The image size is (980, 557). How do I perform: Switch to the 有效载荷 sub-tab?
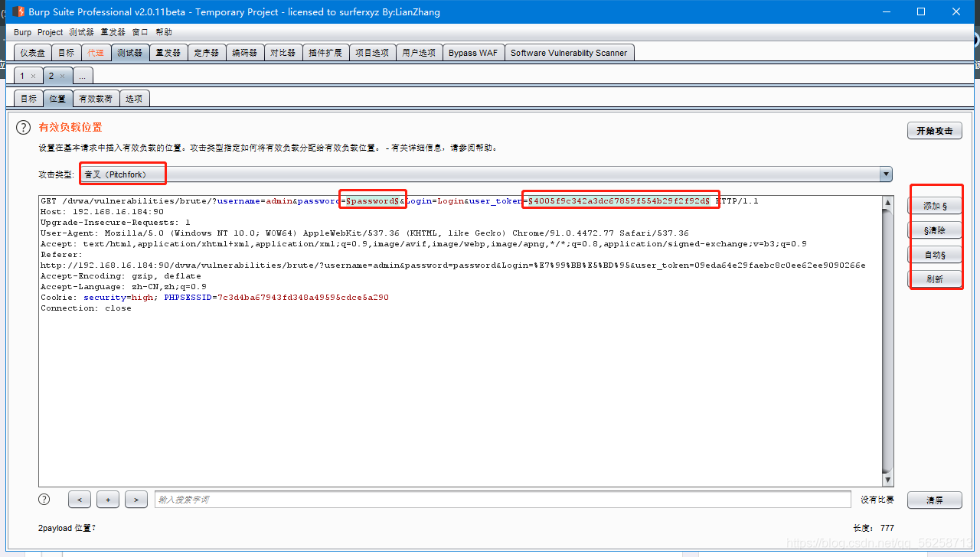tap(96, 99)
